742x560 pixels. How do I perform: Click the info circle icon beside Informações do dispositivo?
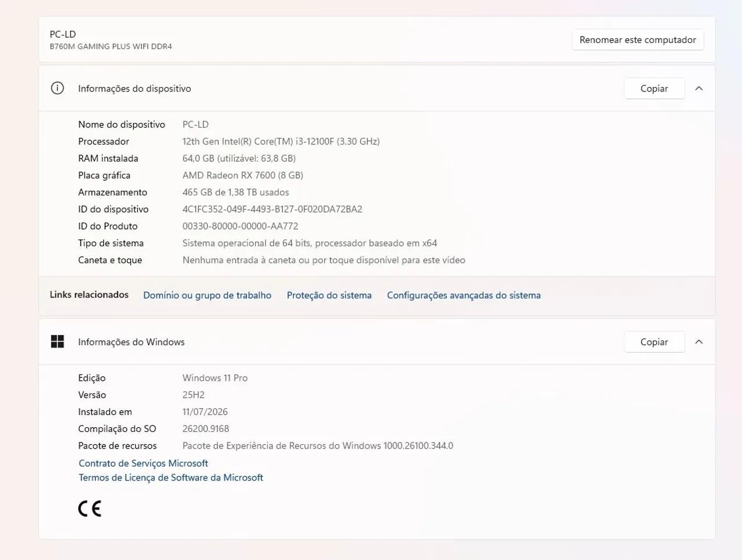coord(57,88)
